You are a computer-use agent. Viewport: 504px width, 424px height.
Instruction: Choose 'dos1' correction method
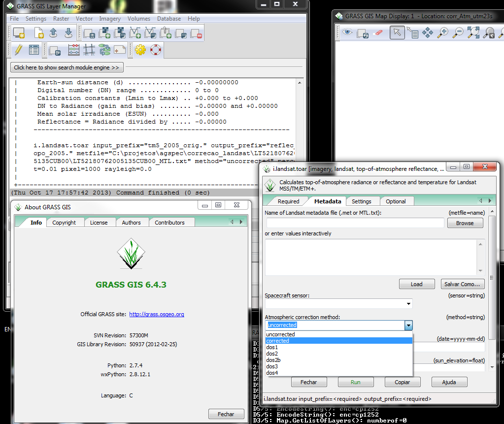[339, 347]
